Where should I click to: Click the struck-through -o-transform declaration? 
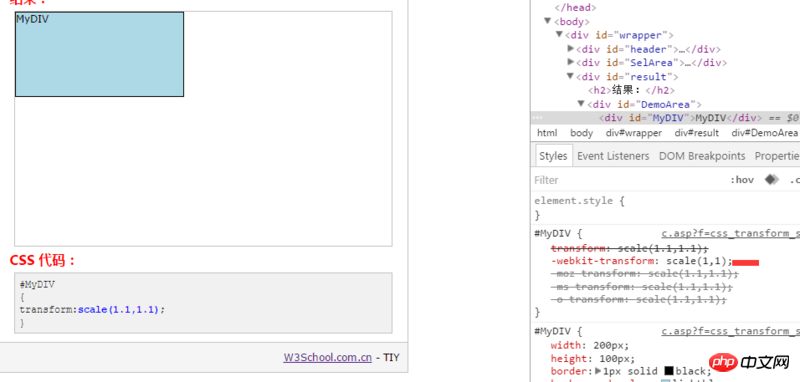coord(639,300)
